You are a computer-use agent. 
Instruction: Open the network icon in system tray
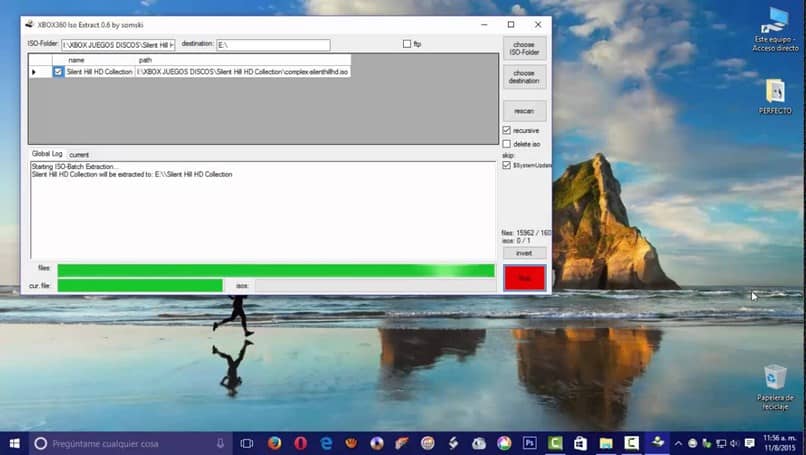(x=721, y=443)
